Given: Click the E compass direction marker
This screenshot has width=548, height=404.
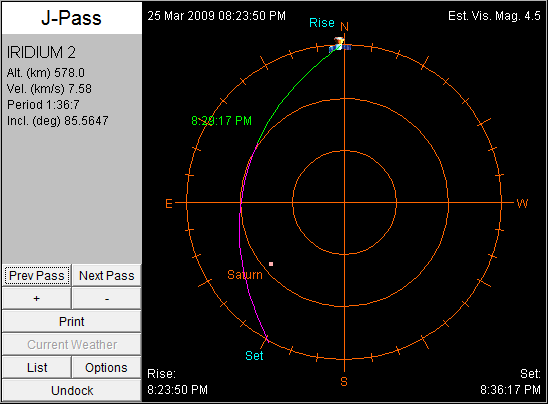Looking at the screenshot, I should pyautogui.click(x=169, y=203).
